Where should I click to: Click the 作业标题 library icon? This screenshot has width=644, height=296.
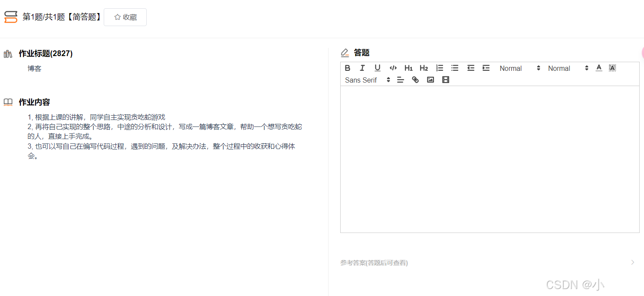point(8,54)
